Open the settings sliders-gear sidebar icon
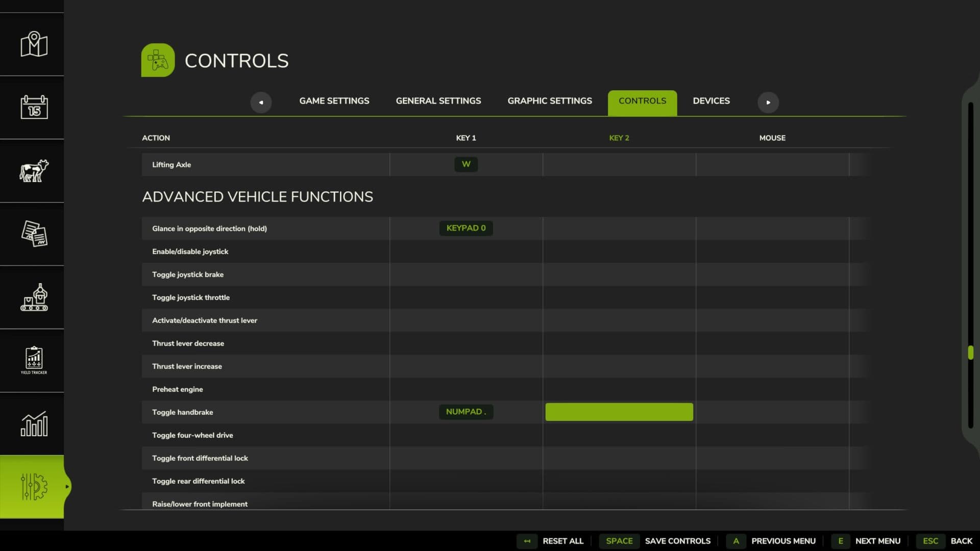 (34, 487)
